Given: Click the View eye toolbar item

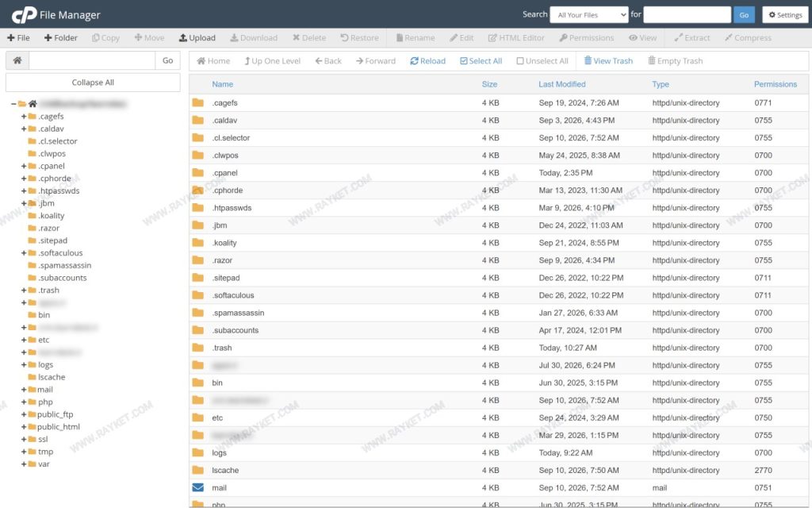Looking at the screenshot, I should (642, 38).
